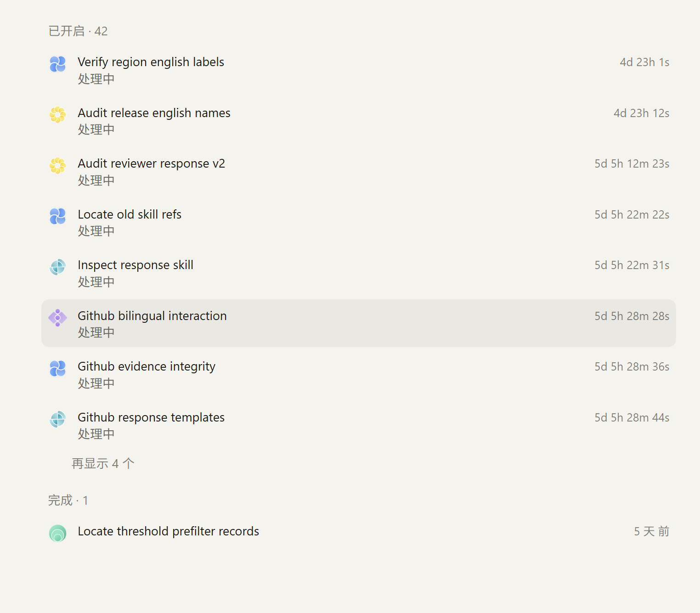Click 处理中 status under Locate old skill refs
The height and width of the screenshot is (613, 700).
pyautogui.click(x=96, y=231)
